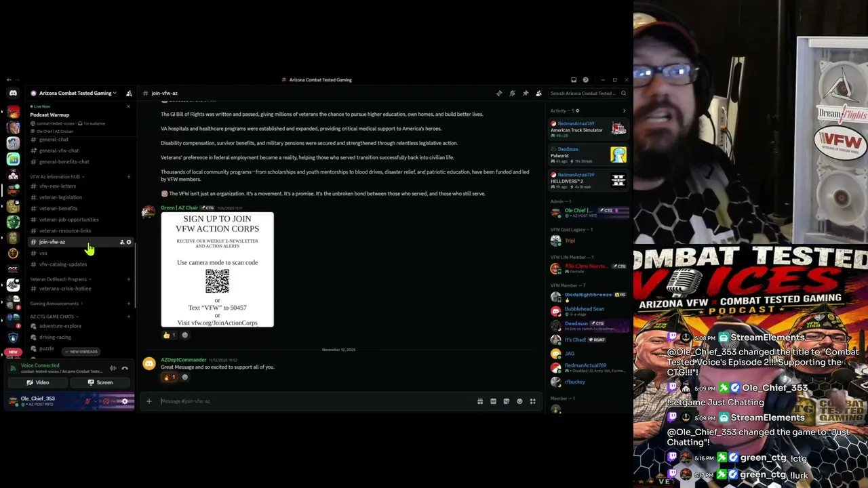The image size is (868, 488).
Task: Toggle thumbs up reaction on VFW post
Action: coord(169,335)
